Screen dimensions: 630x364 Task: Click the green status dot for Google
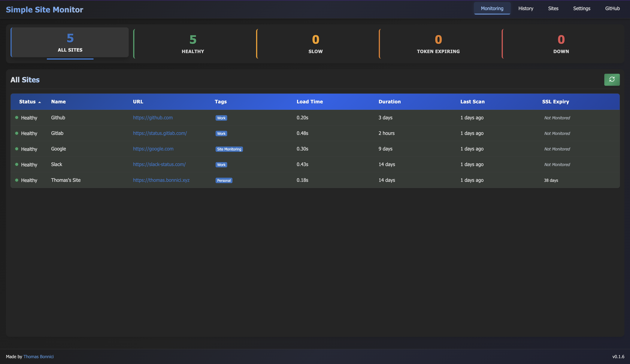[17, 149]
